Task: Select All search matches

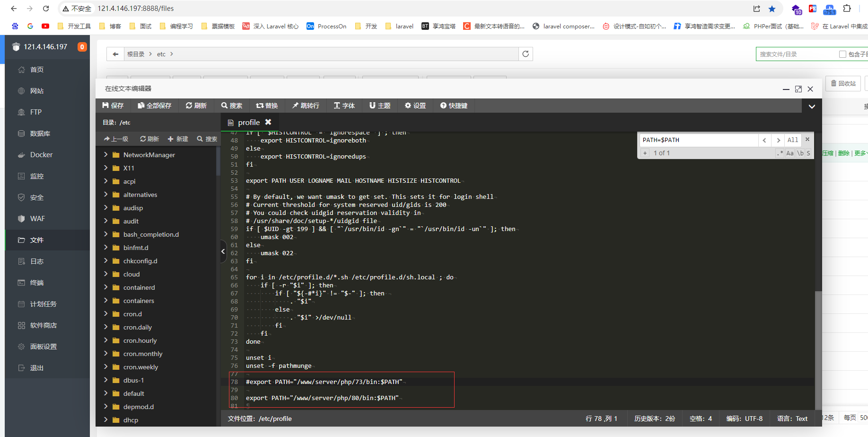Action: click(793, 140)
